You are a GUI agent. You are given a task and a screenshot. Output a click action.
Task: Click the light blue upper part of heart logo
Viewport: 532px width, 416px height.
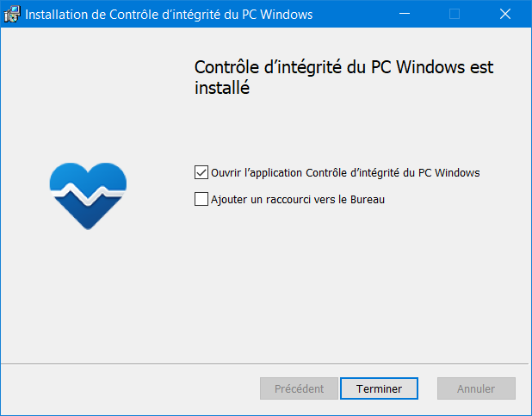[88, 177]
